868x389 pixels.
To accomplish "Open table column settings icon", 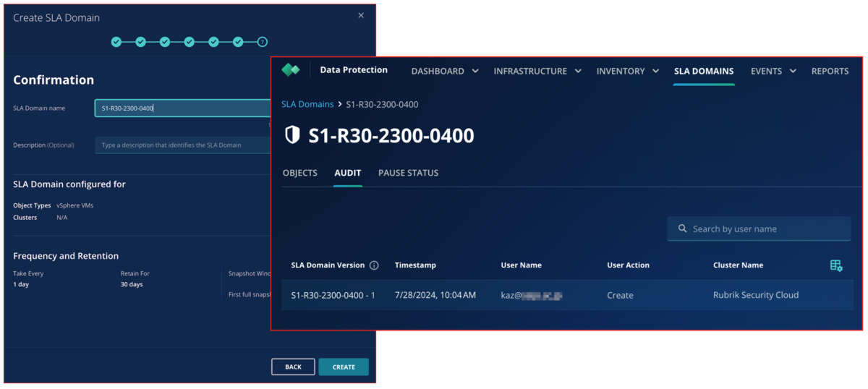I will click(x=836, y=265).
